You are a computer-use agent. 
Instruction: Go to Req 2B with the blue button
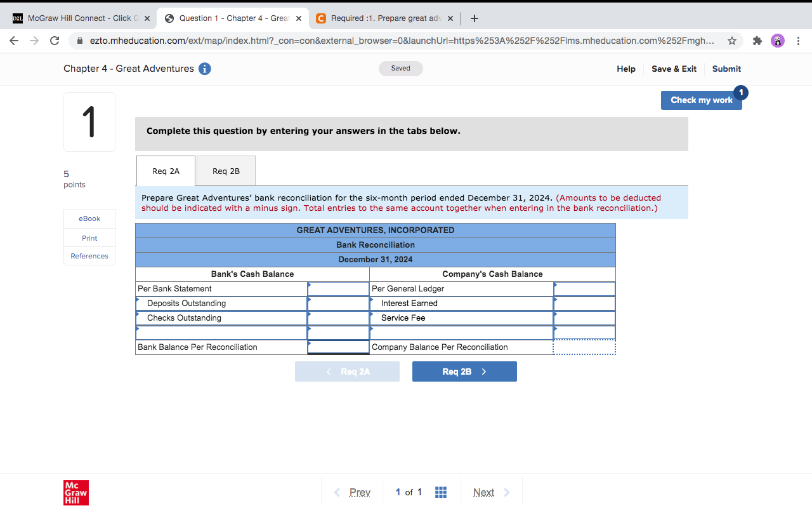[464, 371]
